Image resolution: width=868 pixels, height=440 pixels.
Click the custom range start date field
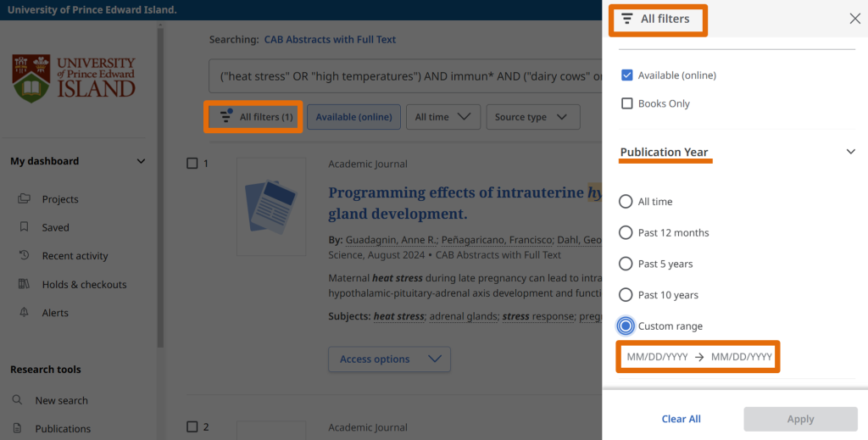657,357
